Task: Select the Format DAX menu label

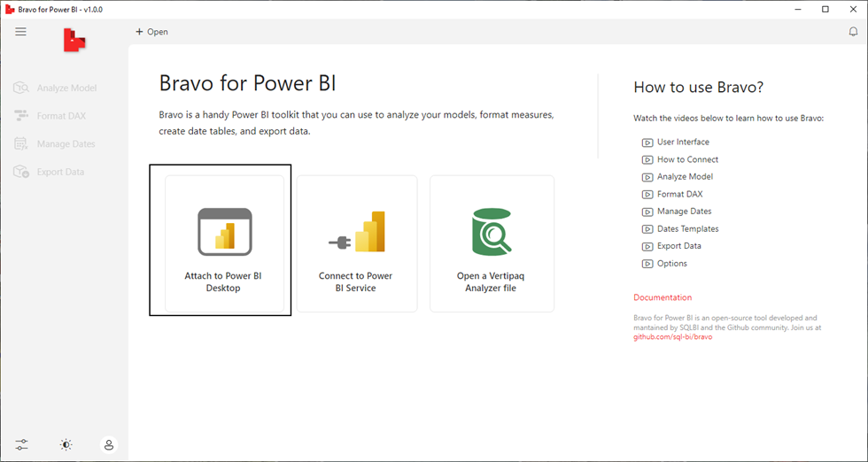Action: [x=61, y=116]
